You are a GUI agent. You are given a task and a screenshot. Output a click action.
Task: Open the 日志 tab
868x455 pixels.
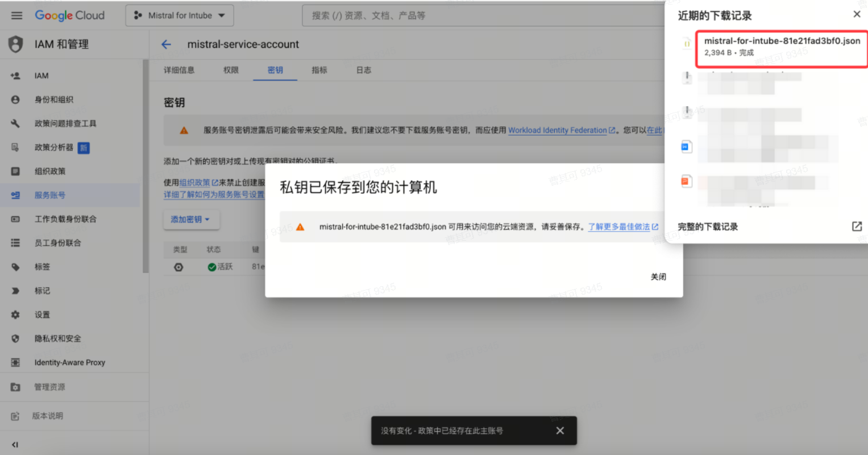pyautogui.click(x=364, y=70)
